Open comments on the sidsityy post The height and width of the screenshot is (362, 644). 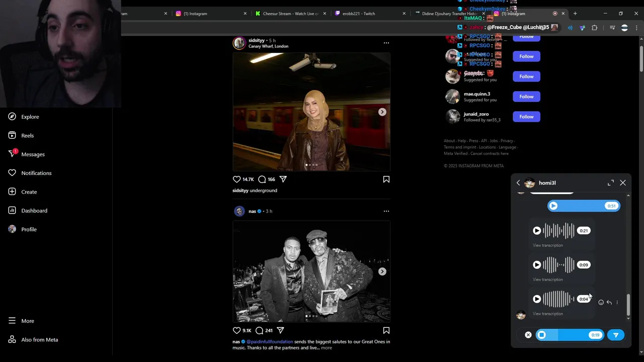[262, 179]
